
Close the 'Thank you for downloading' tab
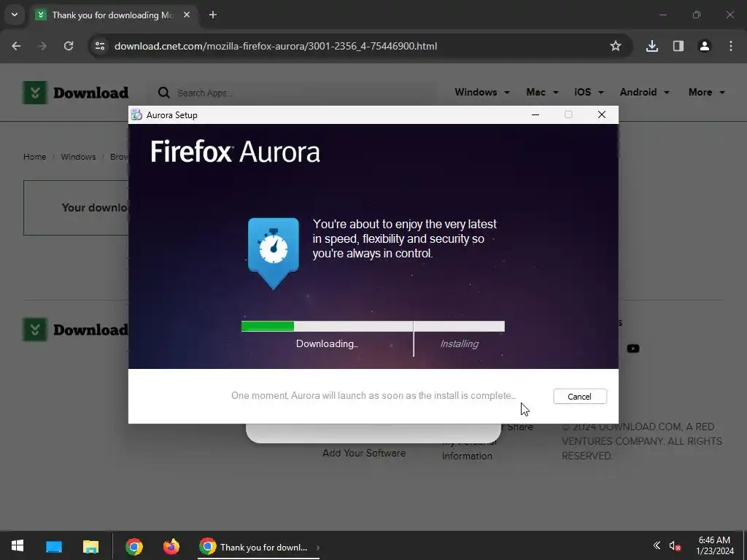pyautogui.click(x=187, y=15)
